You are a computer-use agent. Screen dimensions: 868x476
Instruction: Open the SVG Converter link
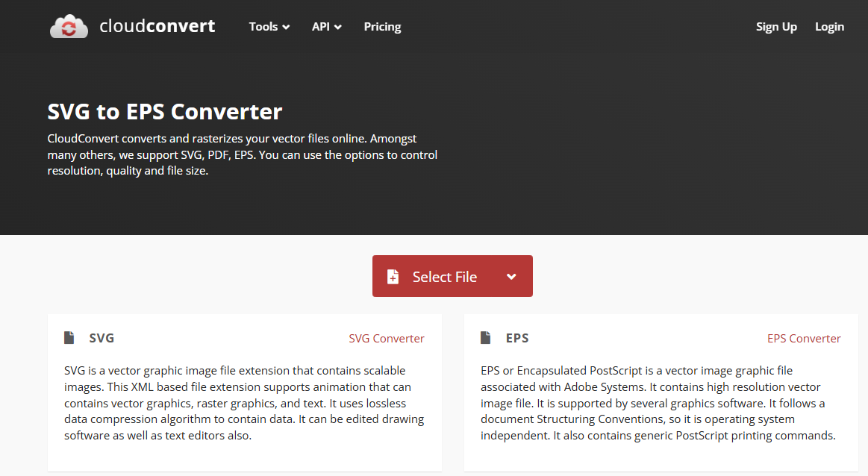click(387, 338)
